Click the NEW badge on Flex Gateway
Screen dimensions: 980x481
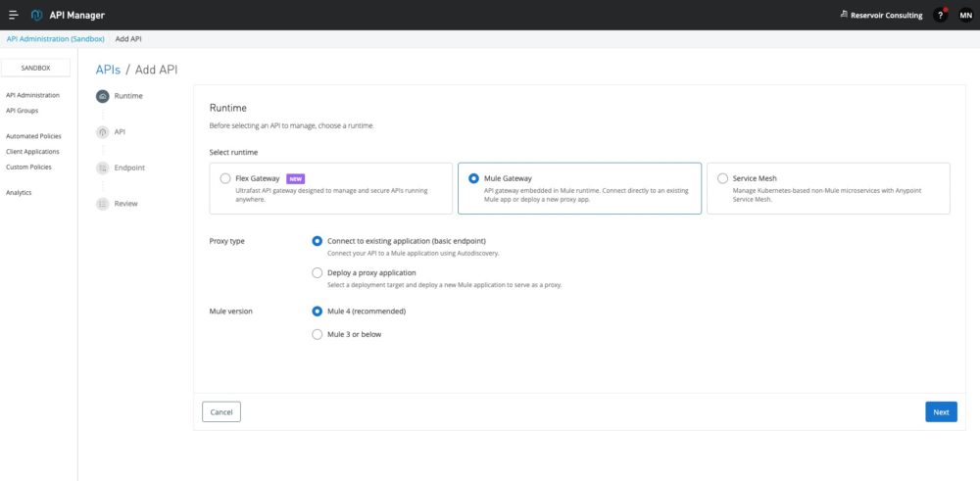click(x=296, y=178)
